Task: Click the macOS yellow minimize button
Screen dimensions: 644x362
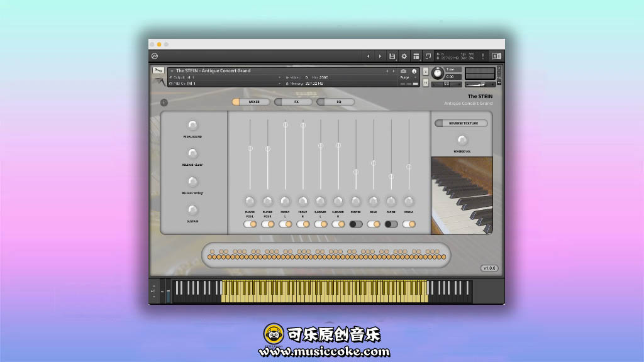Action: click(159, 45)
